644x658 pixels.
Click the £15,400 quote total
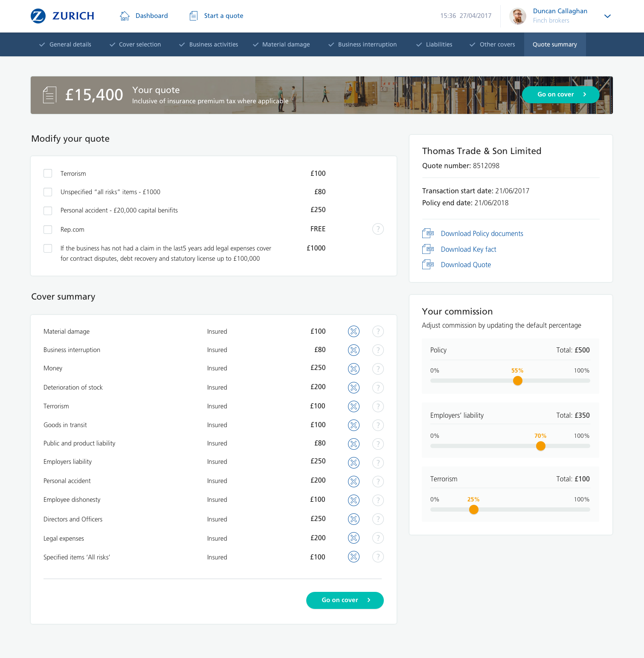tap(94, 95)
